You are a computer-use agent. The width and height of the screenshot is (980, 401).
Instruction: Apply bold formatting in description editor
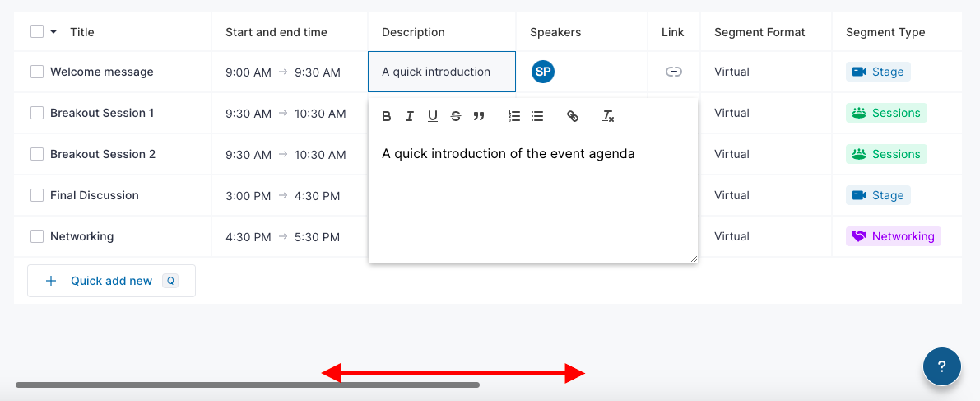pyautogui.click(x=386, y=116)
